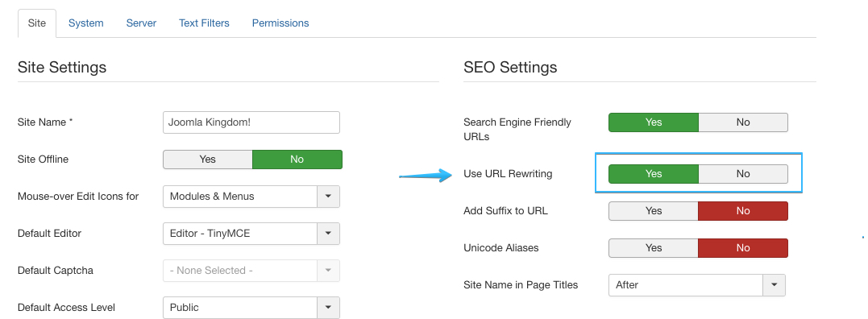Set Site Offline to No
The width and height of the screenshot is (868, 319).
(x=297, y=159)
